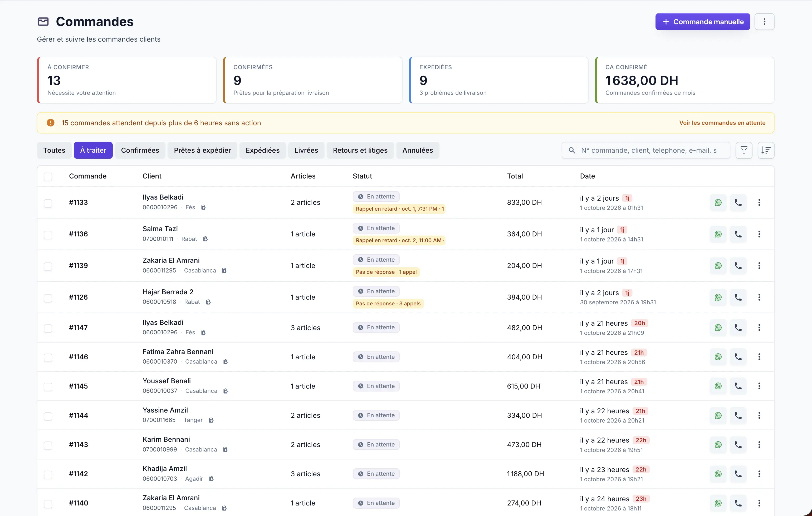Screen dimensions: 812x516
Task: Open WhatsApp chat for order #1133
Action: click(x=718, y=202)
